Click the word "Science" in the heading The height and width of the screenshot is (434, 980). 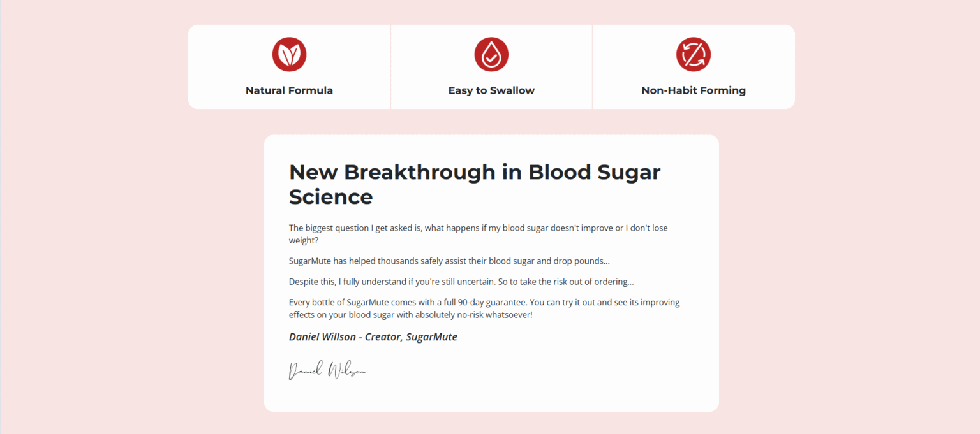pos(330,197)
